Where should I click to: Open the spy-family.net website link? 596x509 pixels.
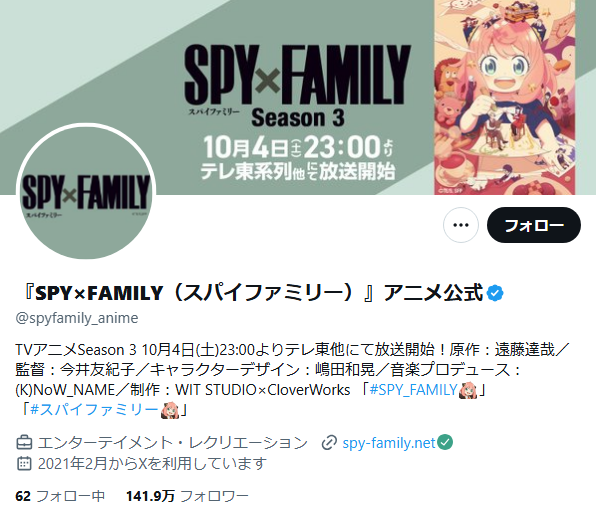pos(388,443)
